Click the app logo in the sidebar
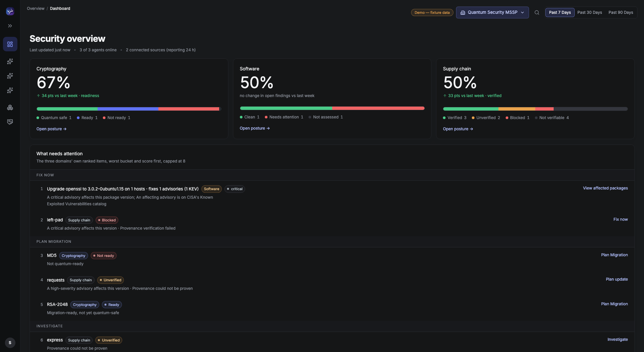Image resolution: width=644 pixels, height=352 pixels. coord(10,11)
